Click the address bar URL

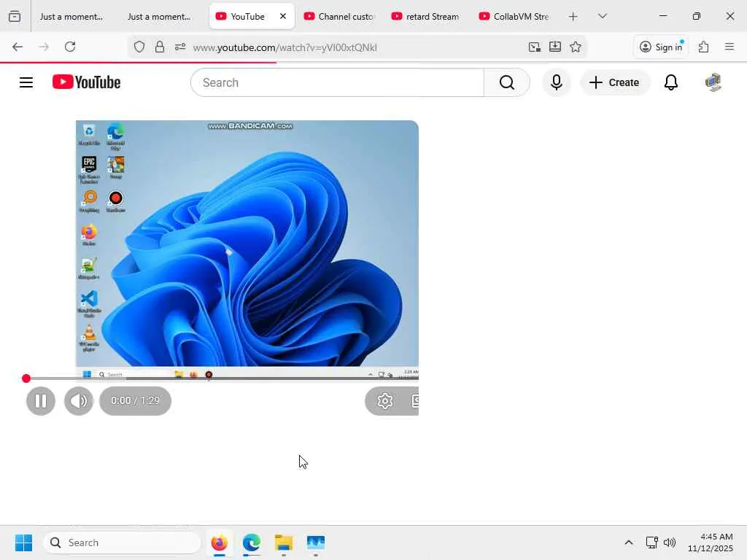tap(285, 47)
